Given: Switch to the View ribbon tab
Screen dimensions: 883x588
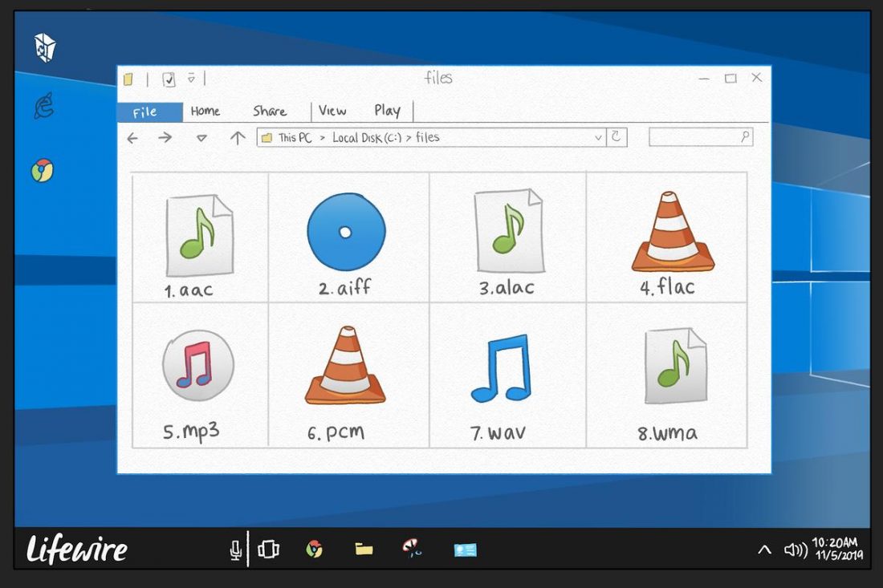Looking at the screenshot, I should [x=332, y=111].
